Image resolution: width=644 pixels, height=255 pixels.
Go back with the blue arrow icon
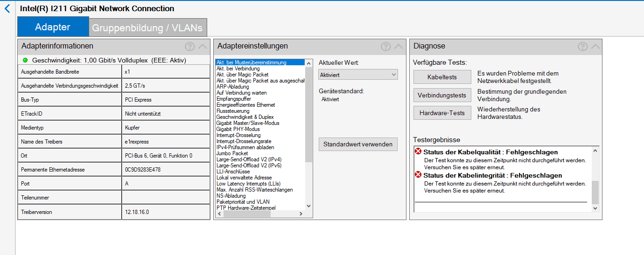7,8
